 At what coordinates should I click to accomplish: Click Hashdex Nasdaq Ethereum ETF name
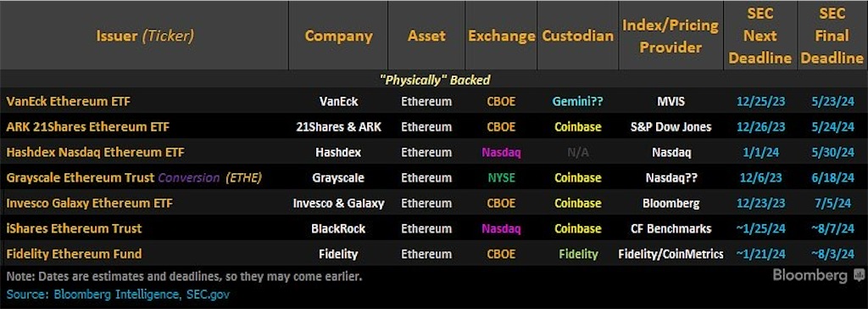coord(95,152)
